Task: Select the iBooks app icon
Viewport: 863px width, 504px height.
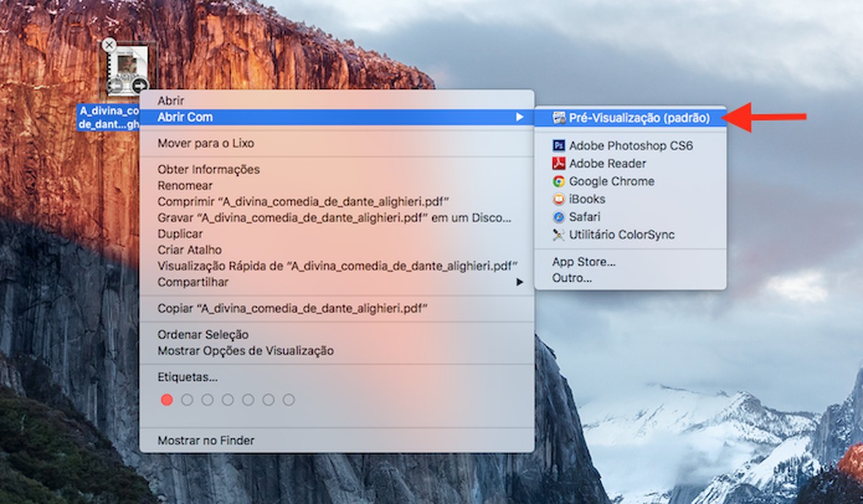Action: [x=560, y=199]
